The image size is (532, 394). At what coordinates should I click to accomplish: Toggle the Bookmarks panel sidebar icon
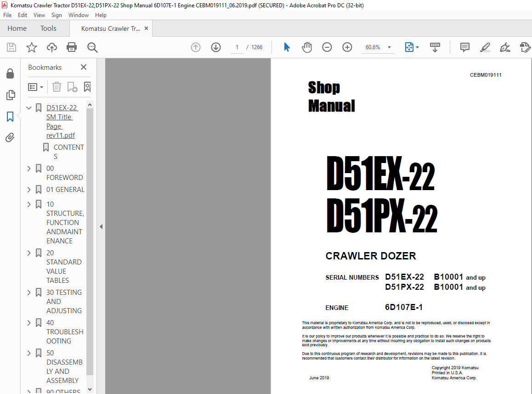(10, 116)
